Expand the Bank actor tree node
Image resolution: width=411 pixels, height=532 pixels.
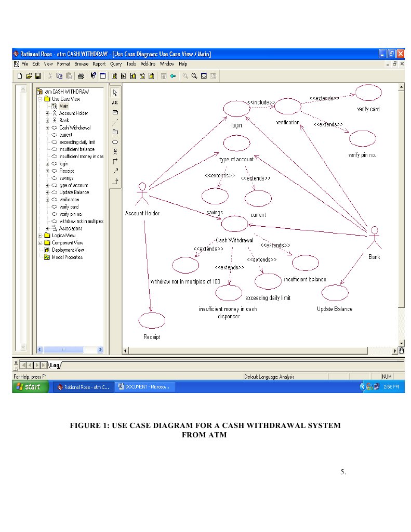coord(47,121)
